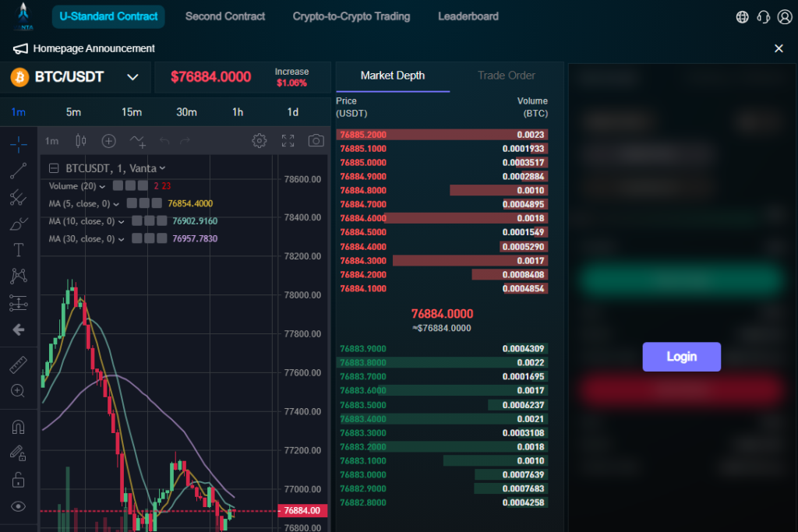Expand the BTC/USDT pair dropdown
This screenshot has height=532, width=798.
(132, 77)
